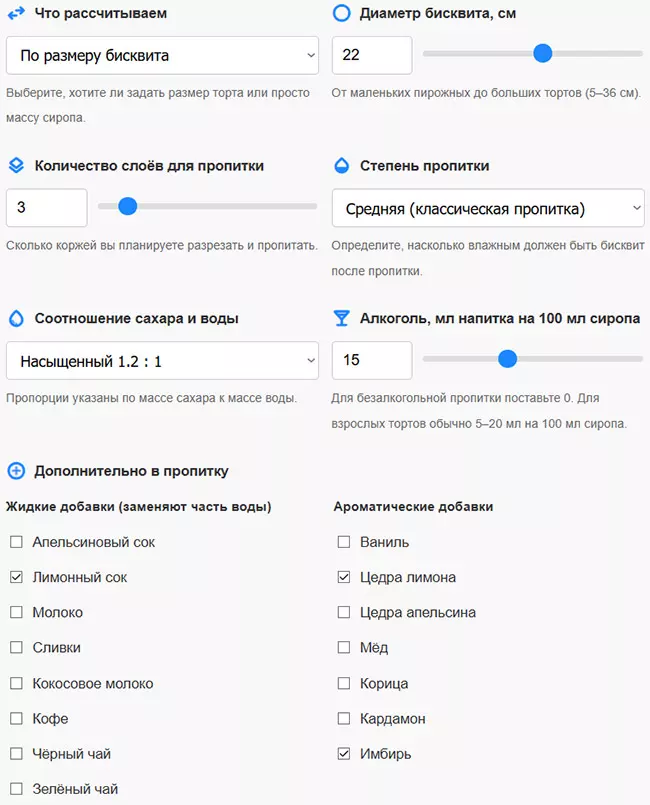The height and width of the screenshot is (805, 650).
Task: Uncheck «Лимонный сок»
Action: point(15,577)
